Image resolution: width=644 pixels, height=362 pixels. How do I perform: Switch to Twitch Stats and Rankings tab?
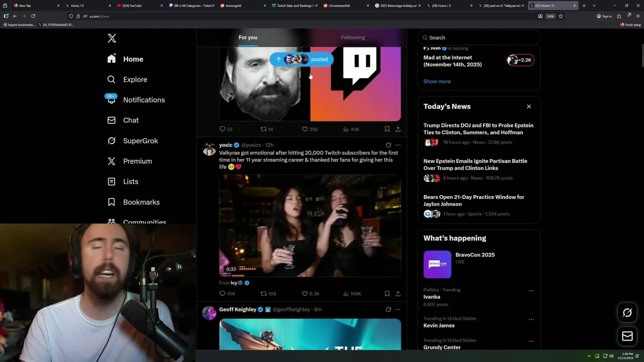pos(294,6)
